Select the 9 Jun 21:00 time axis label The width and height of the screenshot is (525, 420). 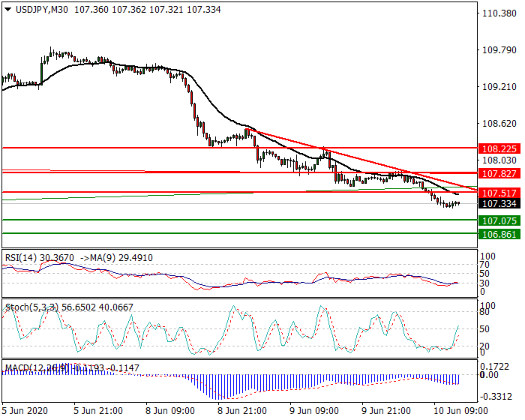(x=386, y=410)
